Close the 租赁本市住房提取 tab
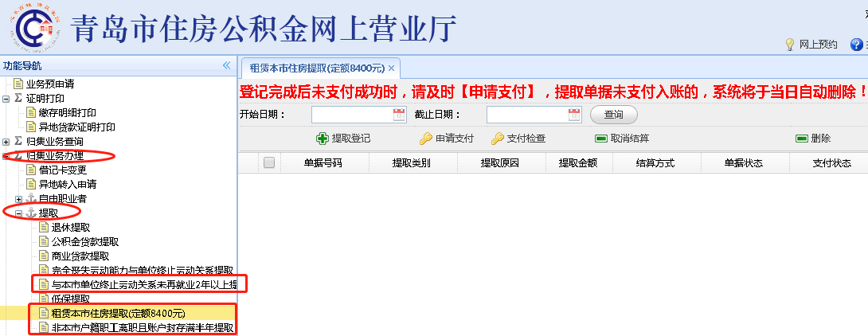868x336 pixels. (x=391, y=68)
